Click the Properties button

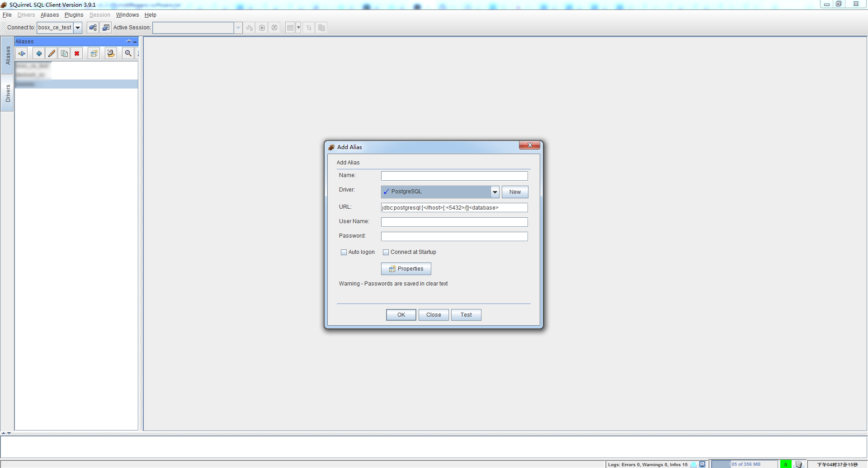(x=406, y=269)
